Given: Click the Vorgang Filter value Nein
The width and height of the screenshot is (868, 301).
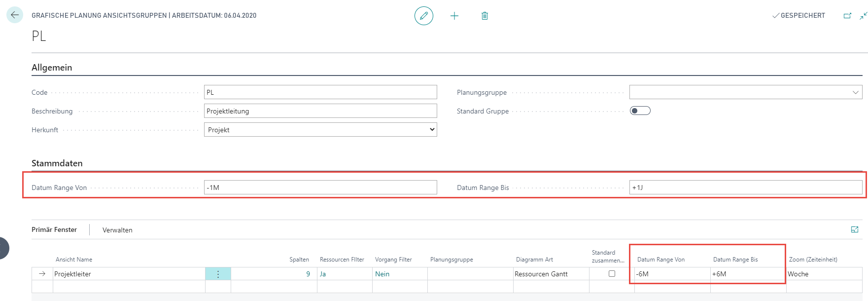Looking at the screenshot, I should click(x=382, y=274).
